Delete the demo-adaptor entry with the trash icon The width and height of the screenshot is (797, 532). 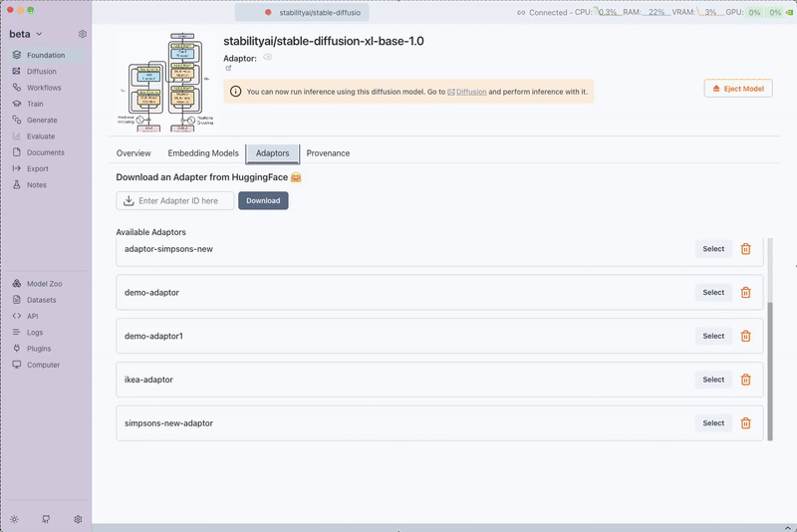click(745, 293)
